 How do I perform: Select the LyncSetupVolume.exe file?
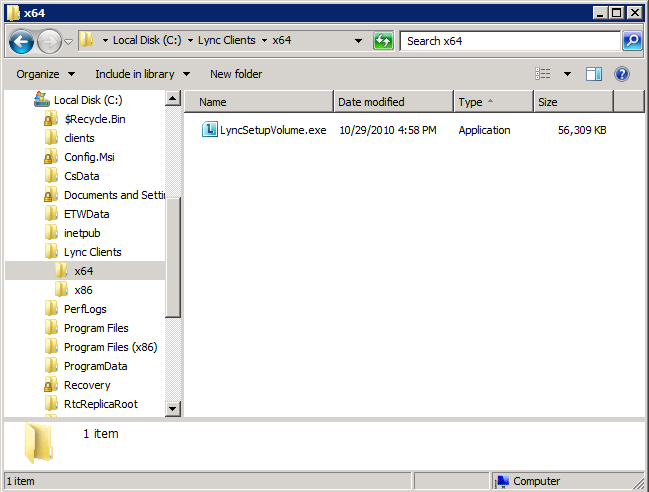273,130
